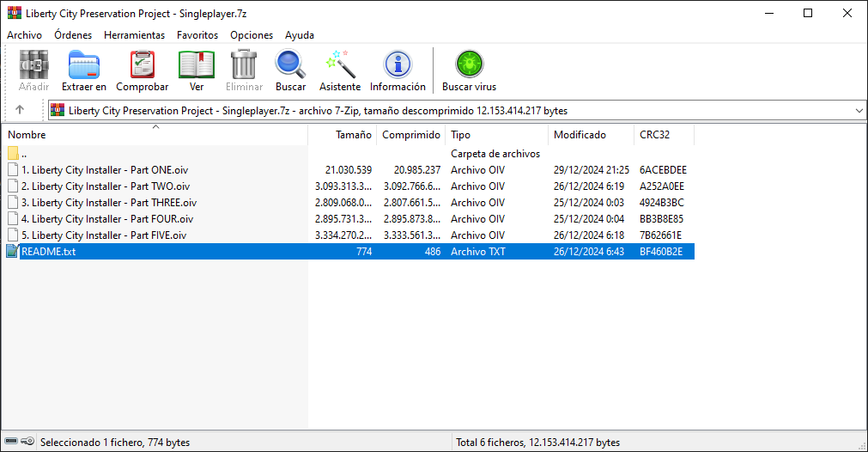Click 'Seleccionado 1 fichero, 774 bytes' status
Viewport: 868px width, 452px height.
115,442
